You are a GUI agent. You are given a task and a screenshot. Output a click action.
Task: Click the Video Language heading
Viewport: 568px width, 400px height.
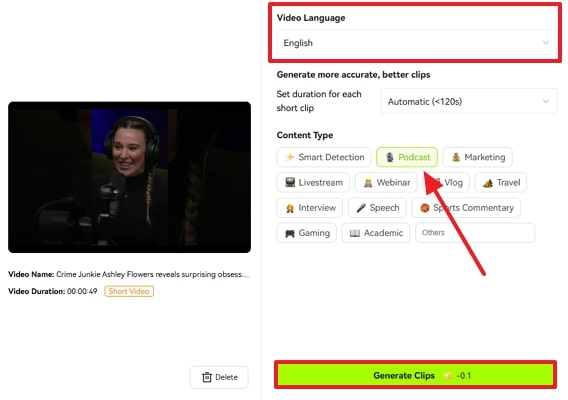[x=311, y=18]
